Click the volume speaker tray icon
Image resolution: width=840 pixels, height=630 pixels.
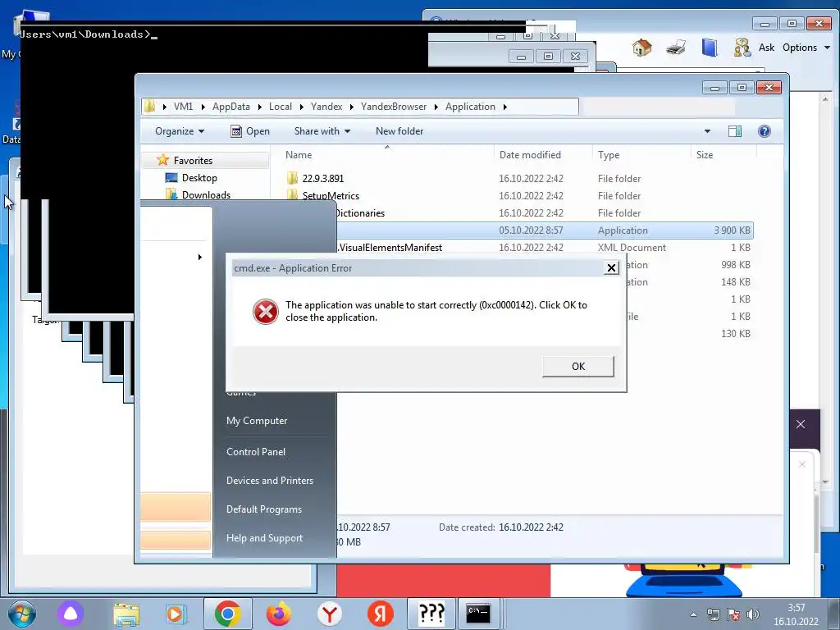click(753, 614)
